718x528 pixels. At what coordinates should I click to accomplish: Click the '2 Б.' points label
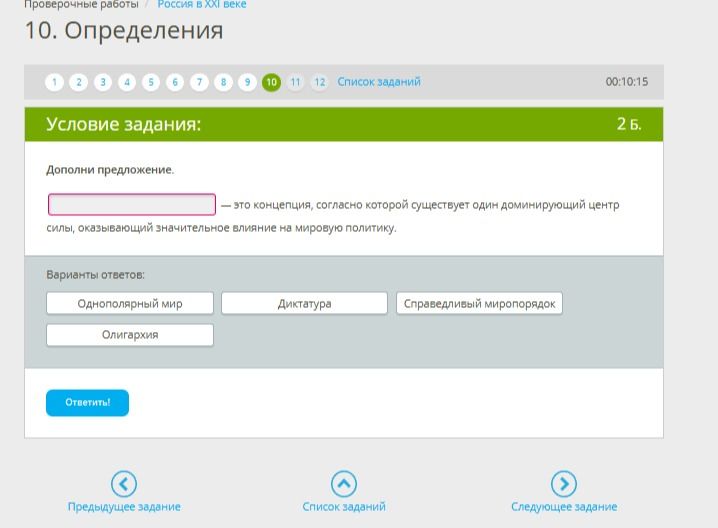[x=629, y=124]
